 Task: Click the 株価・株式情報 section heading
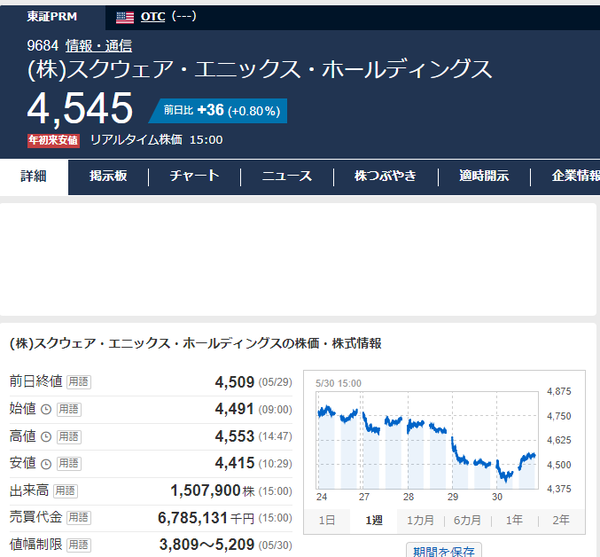coord(196,344)
